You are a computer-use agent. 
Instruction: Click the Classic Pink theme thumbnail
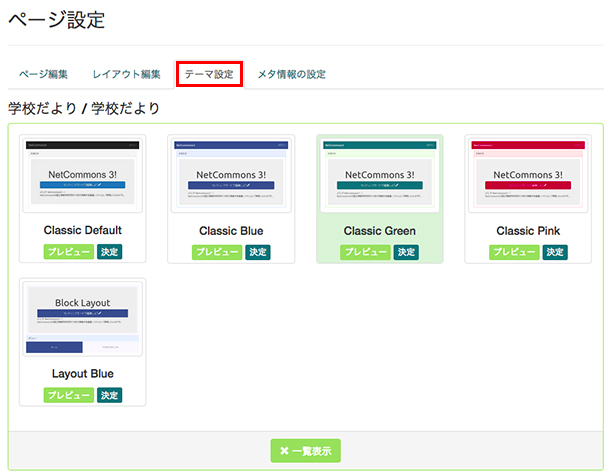(528, 176)
